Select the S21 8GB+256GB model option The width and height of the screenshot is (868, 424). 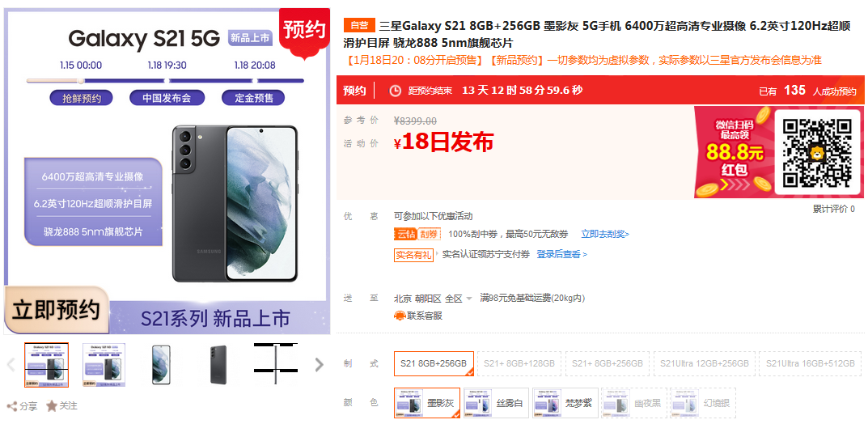click(434, 363)
